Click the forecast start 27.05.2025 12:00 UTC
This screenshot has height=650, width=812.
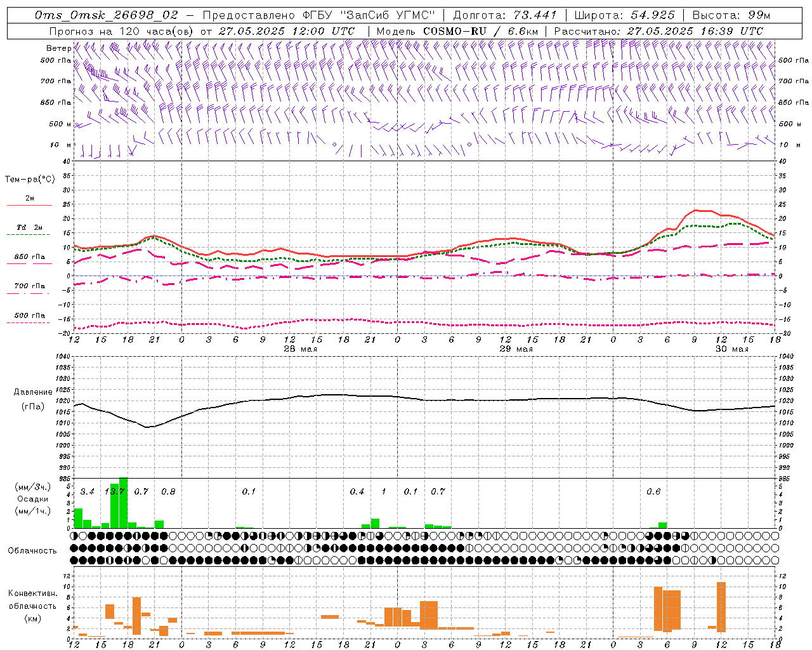click(287, 30)
